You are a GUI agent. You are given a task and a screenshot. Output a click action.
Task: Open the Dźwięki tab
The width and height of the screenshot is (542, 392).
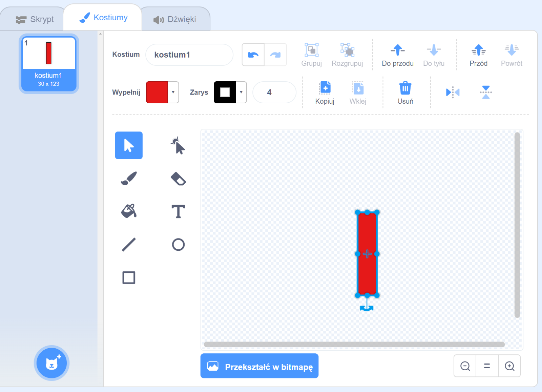(175, 19)
